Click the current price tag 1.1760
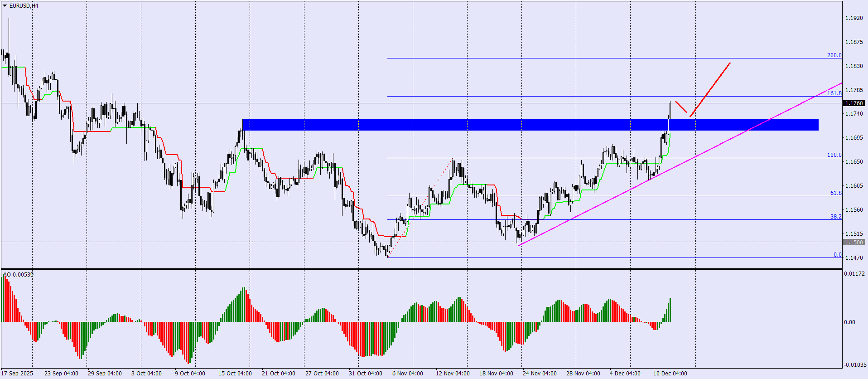Viewport: 868px width, 379px height. pos(854,103)
